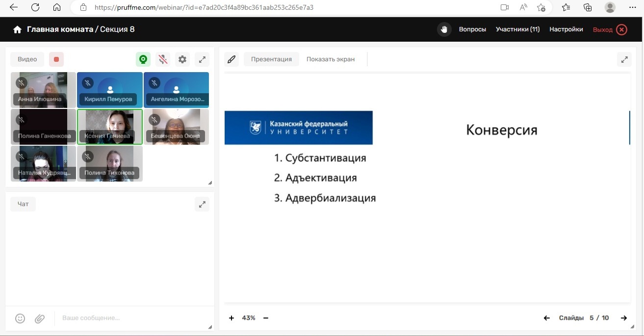The height and width of the screenshot is (336, 644).
Task: Click the emoji smiley icon in chat
Action: pyautogui.click(x=20, y=318)
